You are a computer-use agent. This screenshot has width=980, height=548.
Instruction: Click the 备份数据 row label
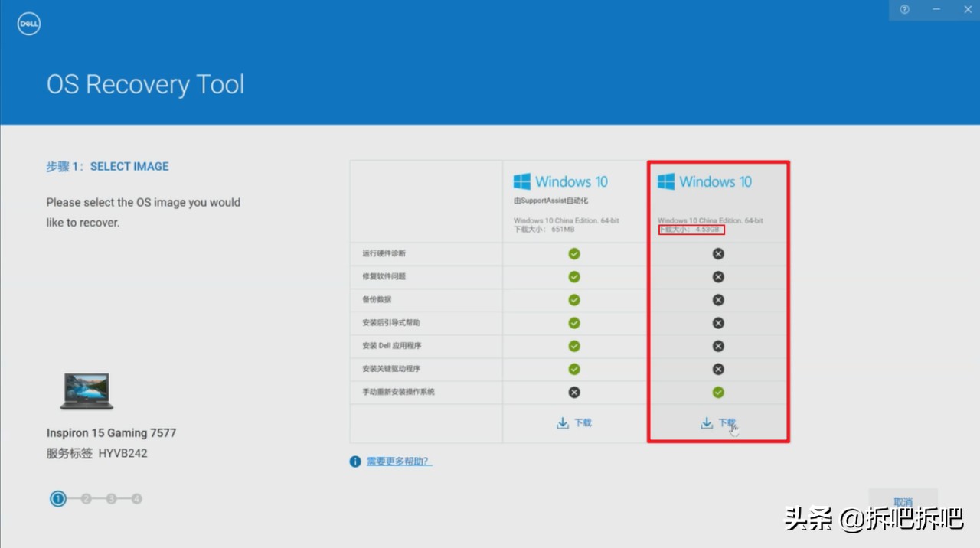(377, 299)
